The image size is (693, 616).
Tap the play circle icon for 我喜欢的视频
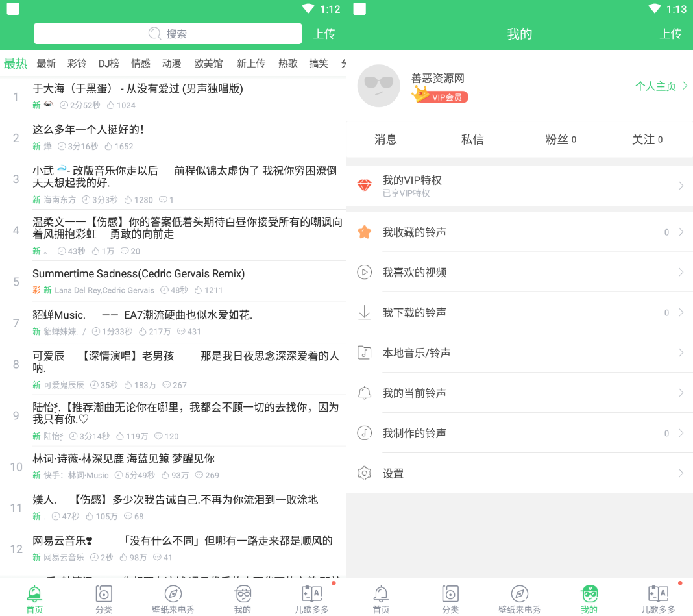(x=365, y=273)
